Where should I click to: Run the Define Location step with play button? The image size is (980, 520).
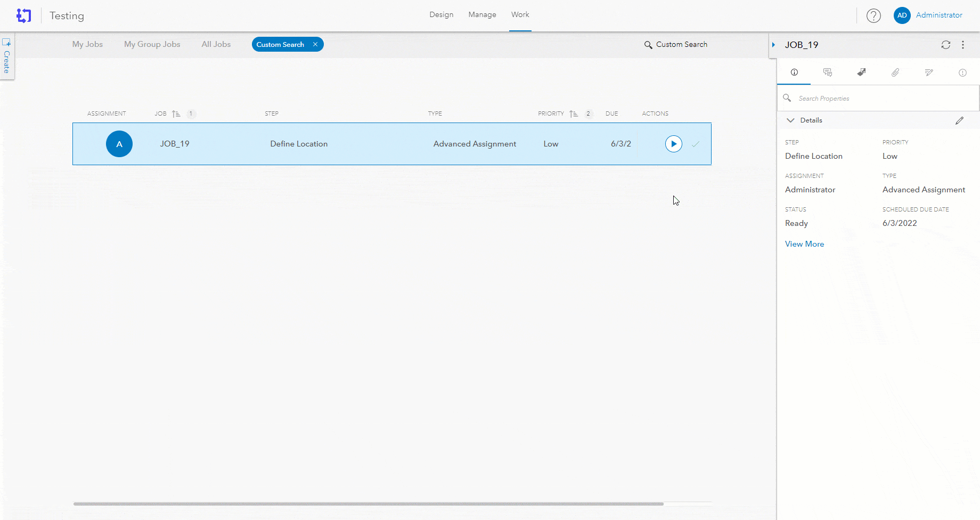tap(673, 144)
